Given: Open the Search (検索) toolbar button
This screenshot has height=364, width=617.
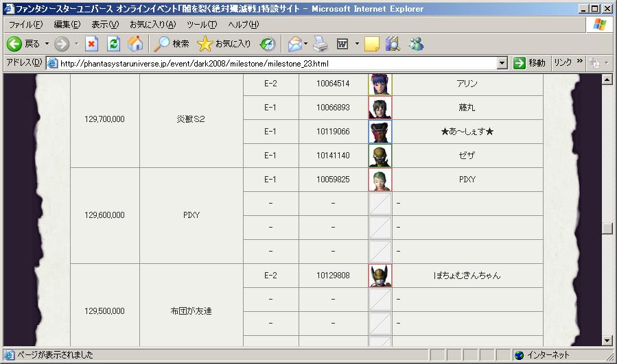Looking at the screenshot, I should click(x=172, y=44).
